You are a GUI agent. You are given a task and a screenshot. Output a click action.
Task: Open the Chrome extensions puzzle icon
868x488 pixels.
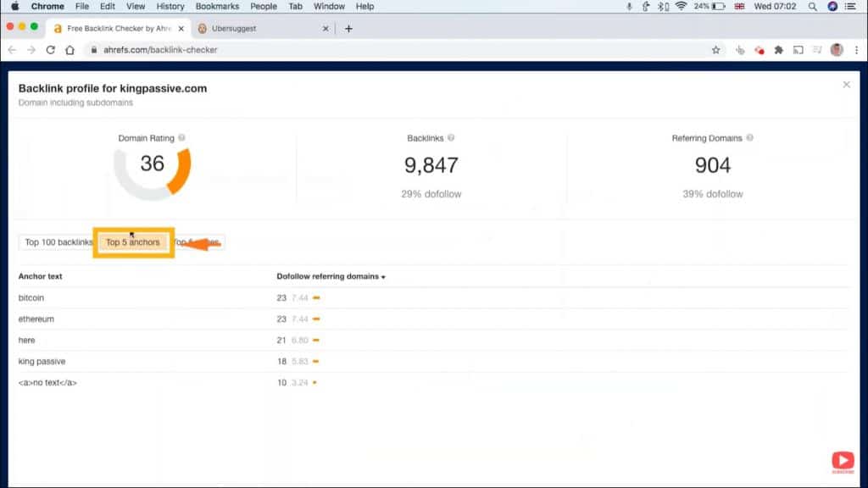coord(779,50)
